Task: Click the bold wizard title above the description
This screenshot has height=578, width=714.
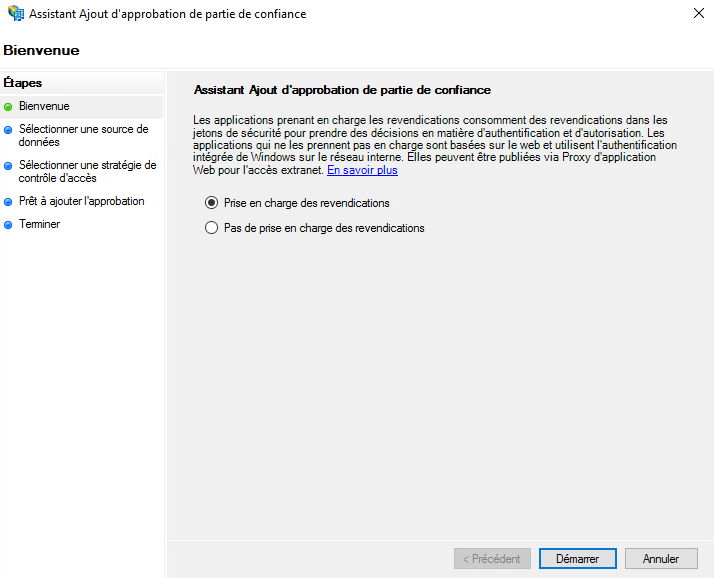Action: click(341, 90)
